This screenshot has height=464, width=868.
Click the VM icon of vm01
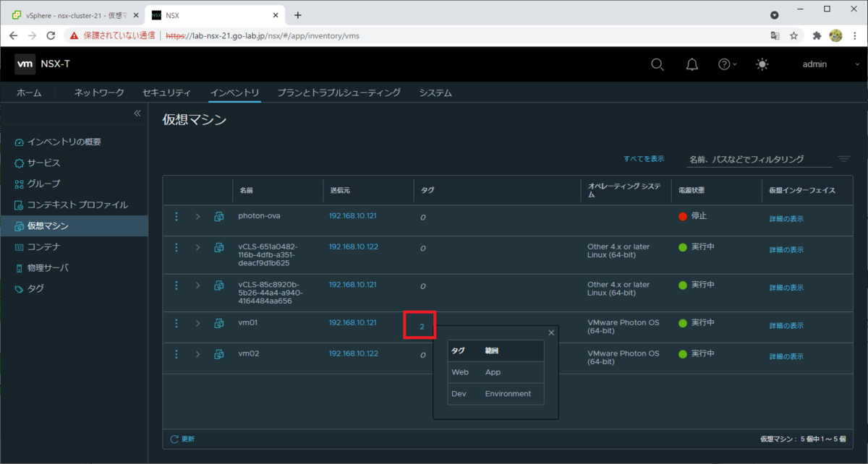point(218,323)
